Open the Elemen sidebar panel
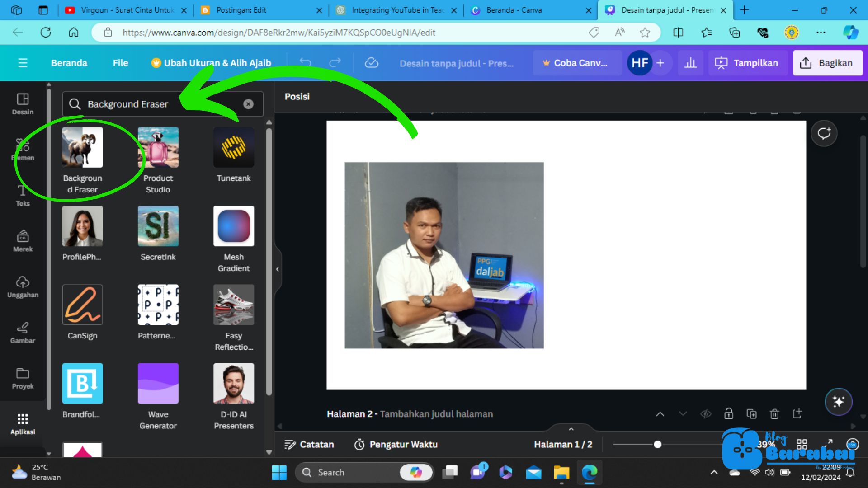This screenshot has width=868, height=488. (23, 149)
